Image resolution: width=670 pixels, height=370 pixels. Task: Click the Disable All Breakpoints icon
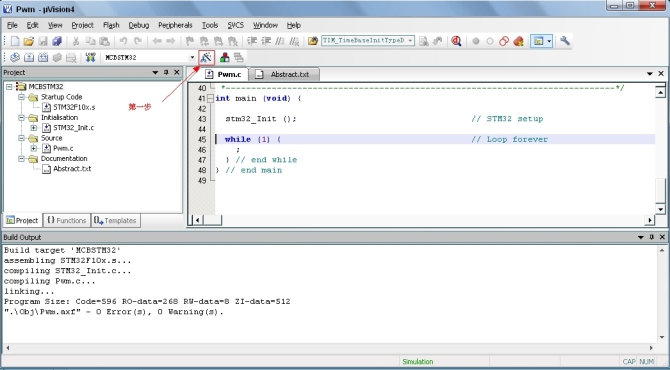pos(504,41)
